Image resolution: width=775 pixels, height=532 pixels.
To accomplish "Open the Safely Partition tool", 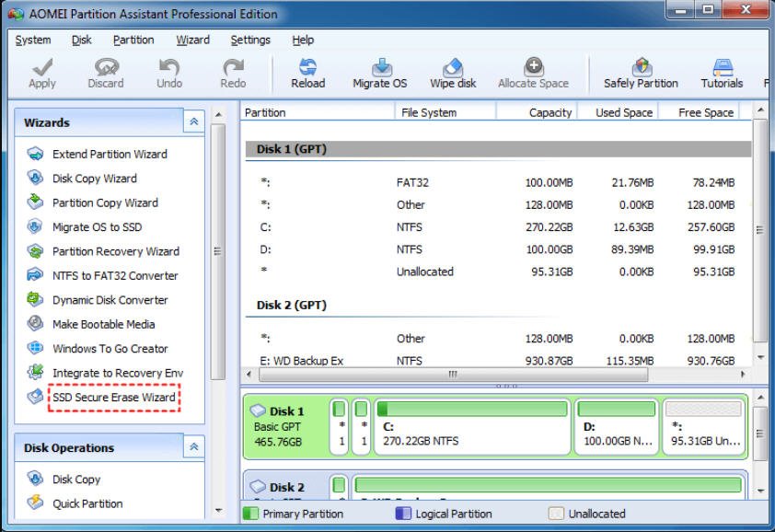I will pyautogui.click(x=641, y=74).
